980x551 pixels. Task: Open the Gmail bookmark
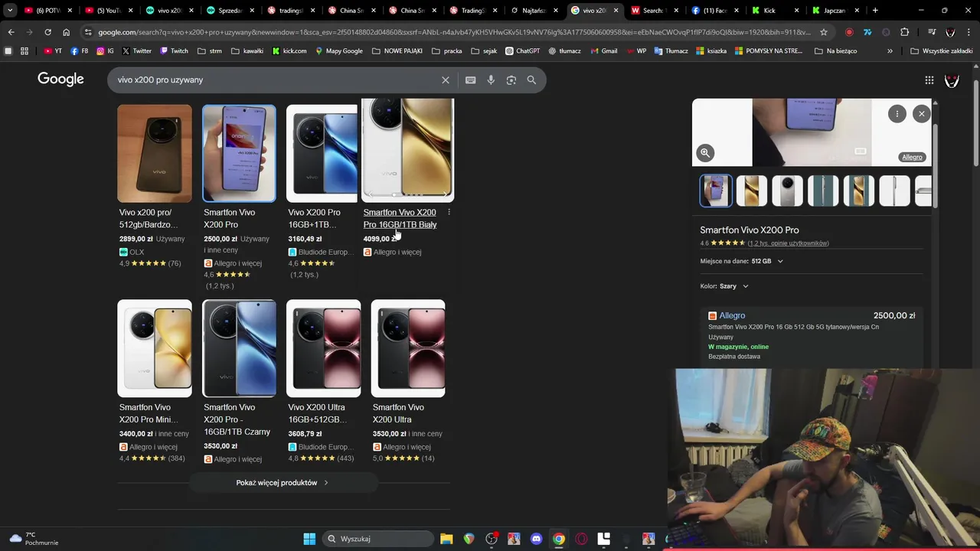[603, 51]
